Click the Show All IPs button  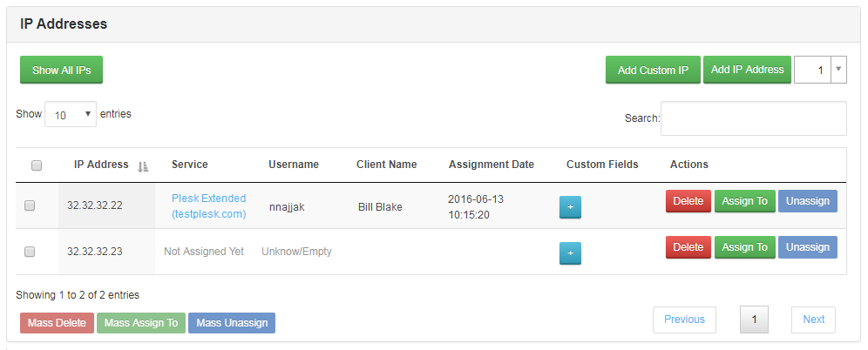[x=62, y=70]
